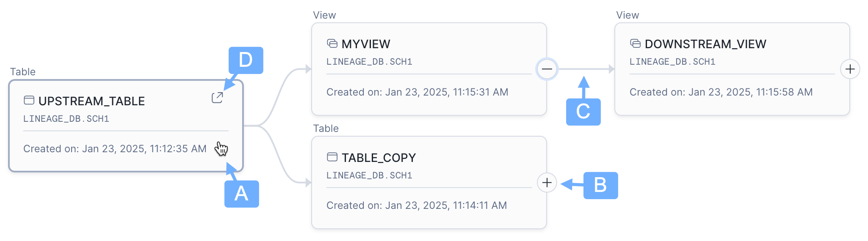Expand DOWNSTREAM_VIEW lineage with plus button
The width and height of the screenshot is (868, 241).
click(850, 69)
